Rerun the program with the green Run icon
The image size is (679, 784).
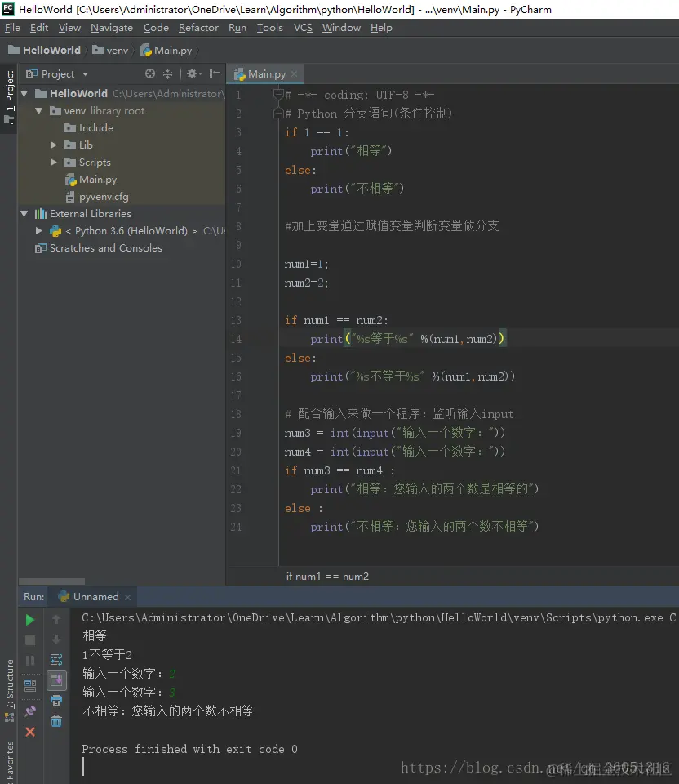[x=29, y=619]
